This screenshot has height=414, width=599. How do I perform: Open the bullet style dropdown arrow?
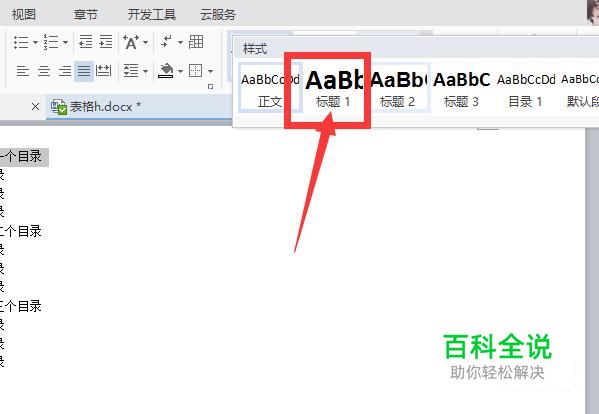35,42
